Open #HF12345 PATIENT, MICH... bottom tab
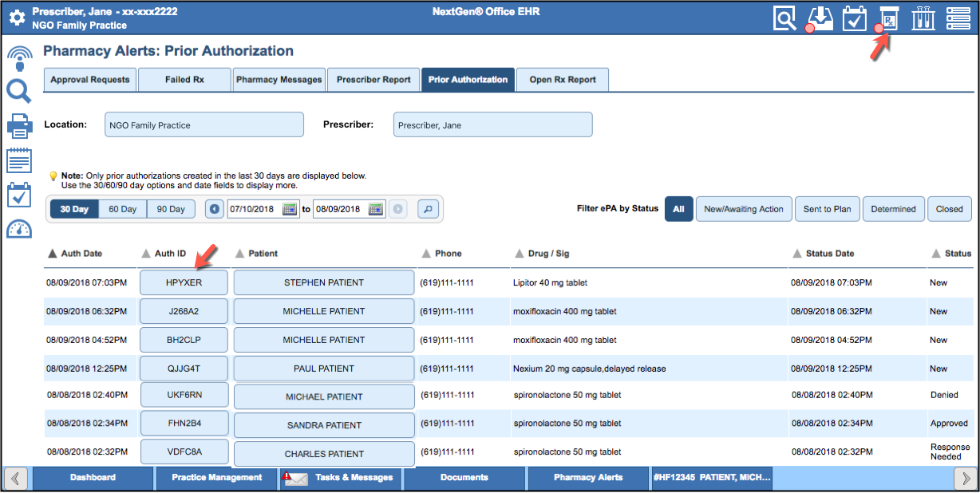 713,478
